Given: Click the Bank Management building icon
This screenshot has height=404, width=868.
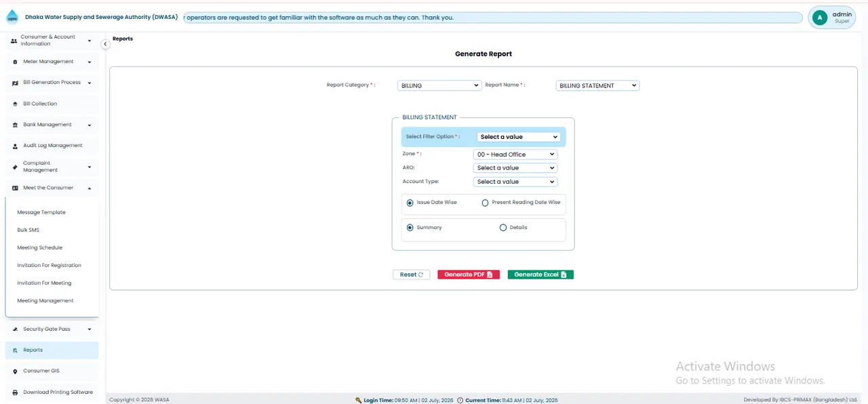Looking at the screenshot, I should point(15,125).
